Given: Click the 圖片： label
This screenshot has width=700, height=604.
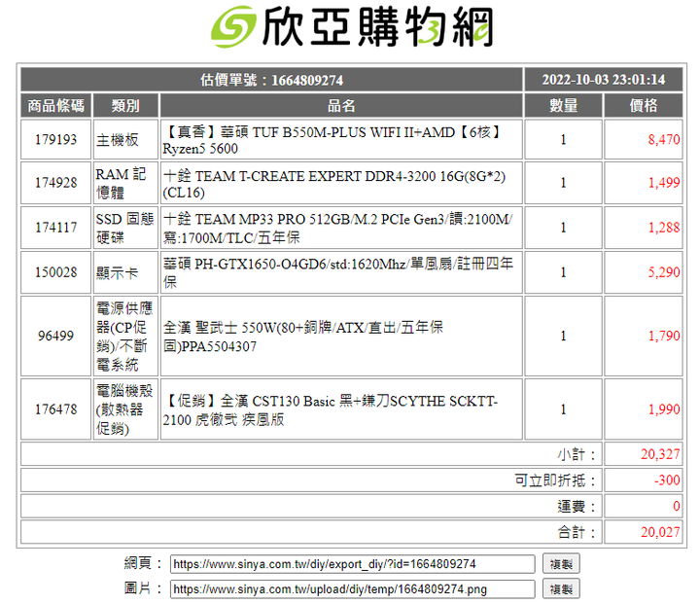Looking at the screenshot, I should click(x=143, y=587).
